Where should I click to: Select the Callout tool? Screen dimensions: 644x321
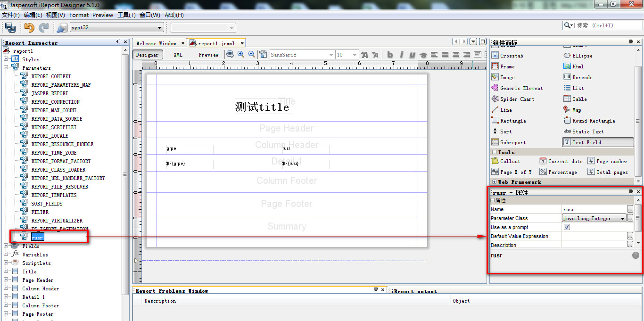click(x=506, y=161)
